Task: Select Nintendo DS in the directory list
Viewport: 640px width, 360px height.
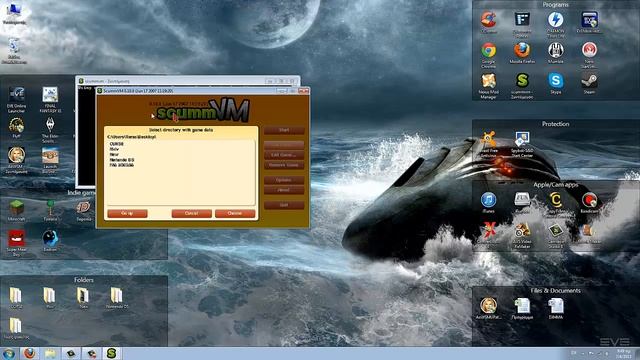Action: tap(122, 160)
